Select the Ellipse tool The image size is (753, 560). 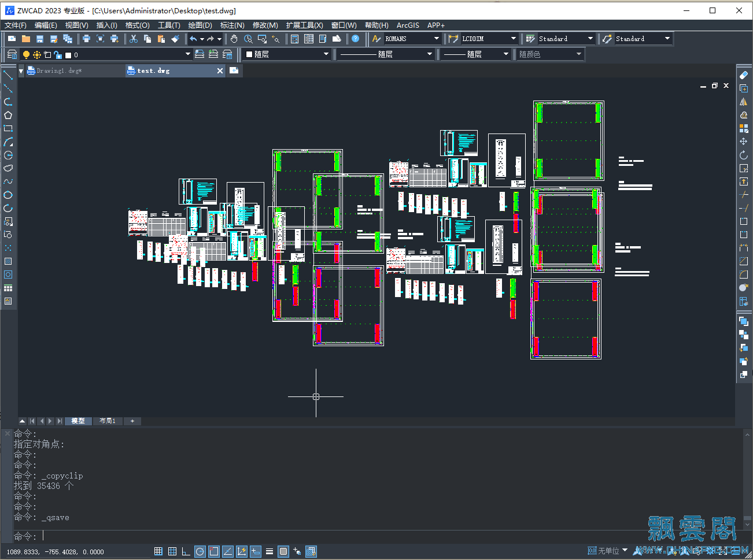coord(8,195)
